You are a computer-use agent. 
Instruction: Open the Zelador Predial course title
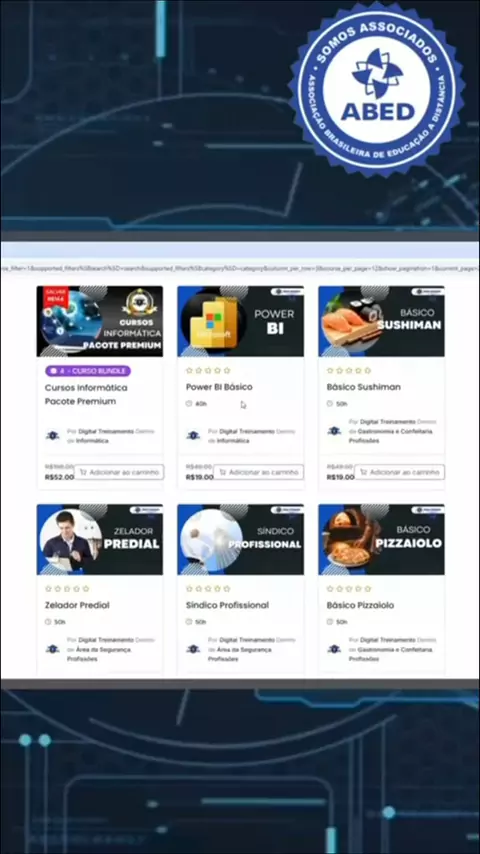pyautogui.click(x=77, y=605)
